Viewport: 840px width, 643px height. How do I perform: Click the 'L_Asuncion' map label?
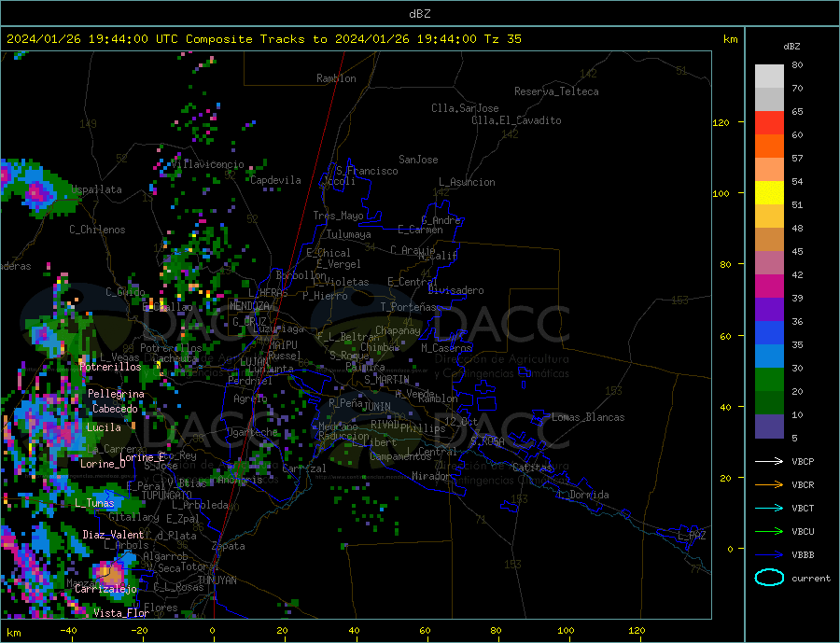tap(467, 182)
